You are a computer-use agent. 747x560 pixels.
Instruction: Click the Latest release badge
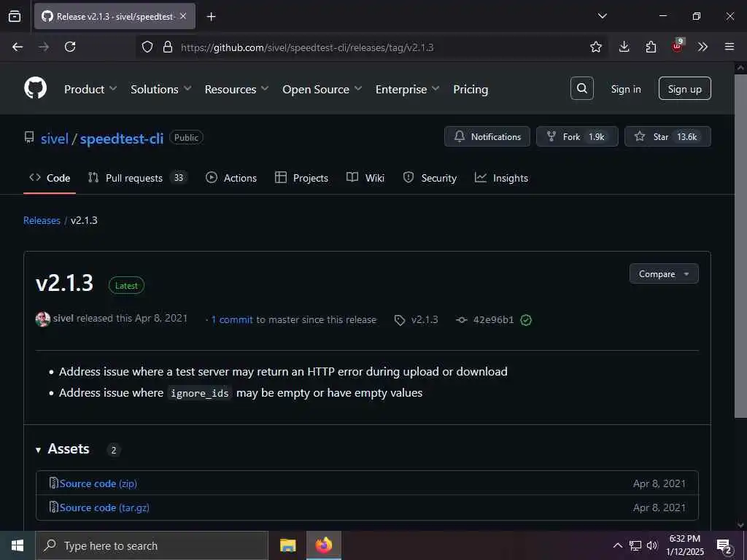pos(126,286)
